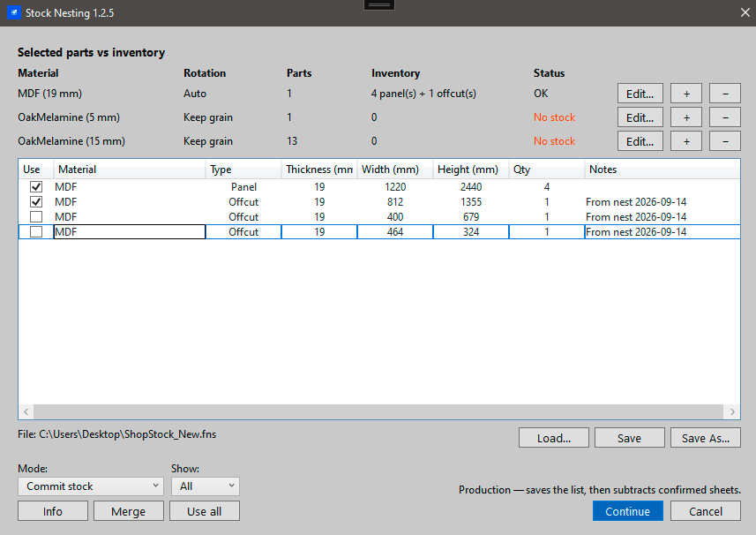756x535 pixels.
Task: Click the Cancel button
Action: (706, 511)
